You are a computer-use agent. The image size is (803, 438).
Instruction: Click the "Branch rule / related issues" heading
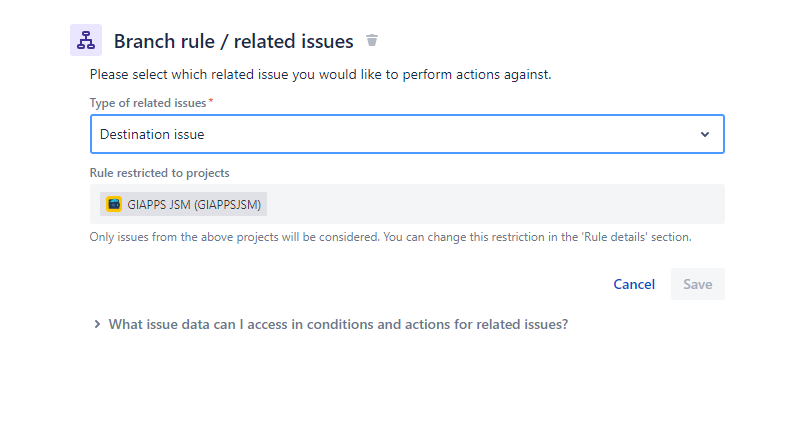coord(233,41)
